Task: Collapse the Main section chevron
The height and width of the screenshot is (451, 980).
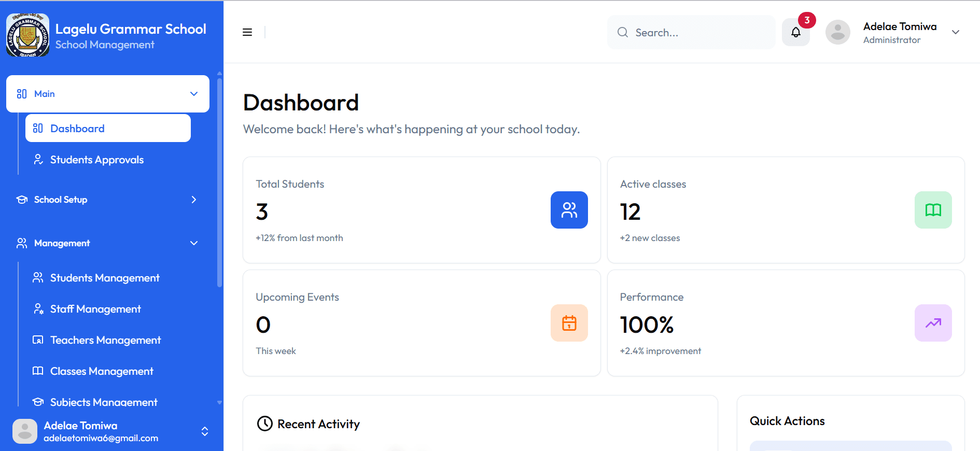Action: click(x=194, y=94)
